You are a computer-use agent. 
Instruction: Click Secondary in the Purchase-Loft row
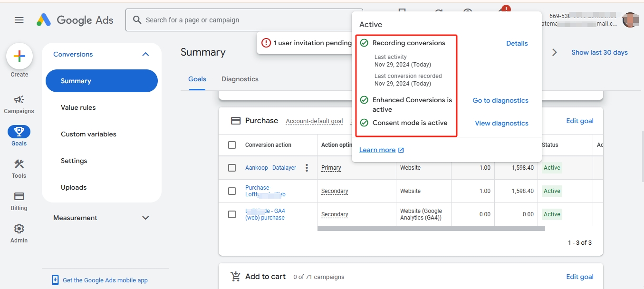click(x=335, y=191)
